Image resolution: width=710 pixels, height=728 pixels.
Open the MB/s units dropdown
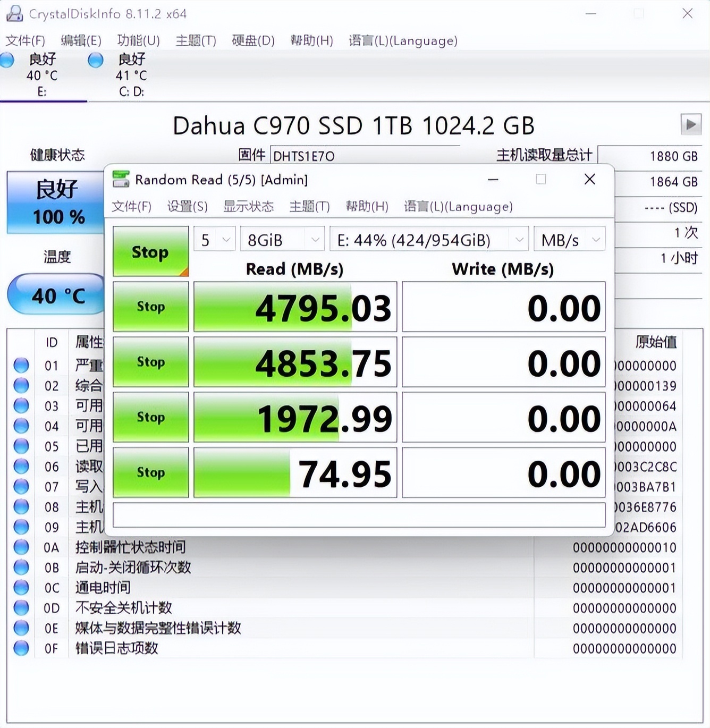click(569, 239)
